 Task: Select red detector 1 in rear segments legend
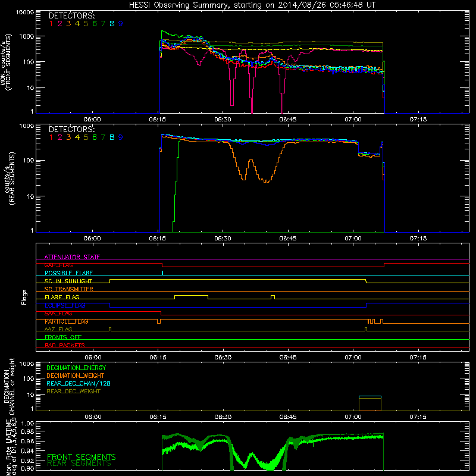point(51,137)
